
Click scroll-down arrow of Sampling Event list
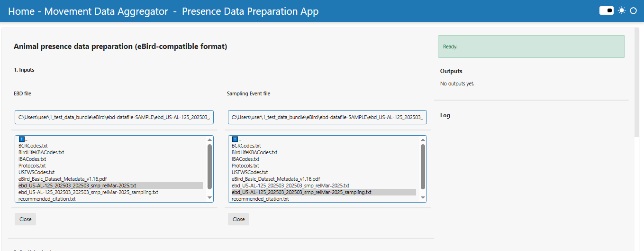click(x=423, y=198)
